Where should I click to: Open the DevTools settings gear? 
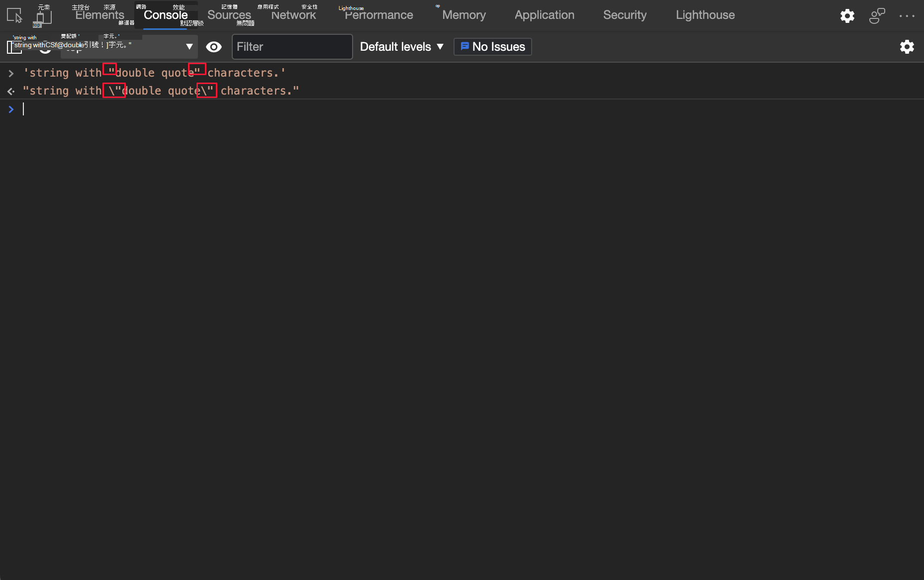coord(847,16)
